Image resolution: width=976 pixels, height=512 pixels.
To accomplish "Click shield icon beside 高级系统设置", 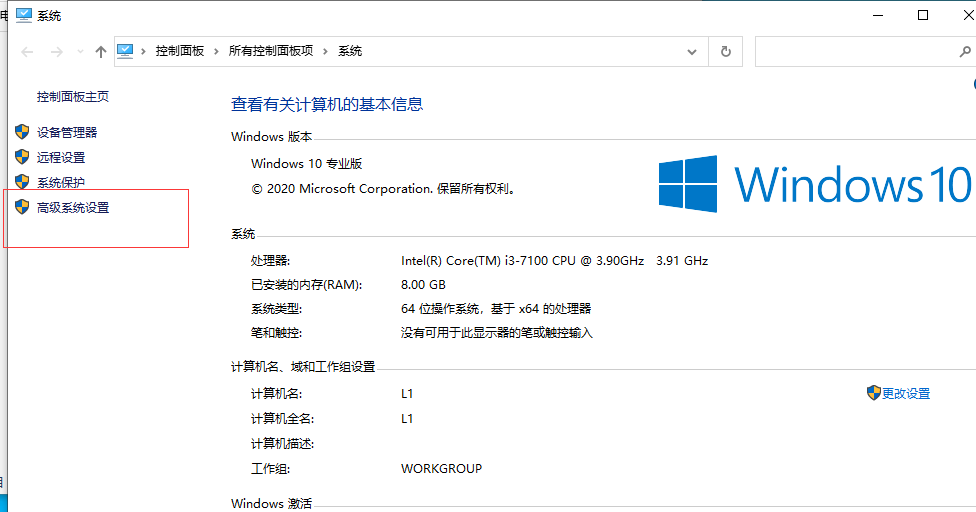I will click(22, 207).
